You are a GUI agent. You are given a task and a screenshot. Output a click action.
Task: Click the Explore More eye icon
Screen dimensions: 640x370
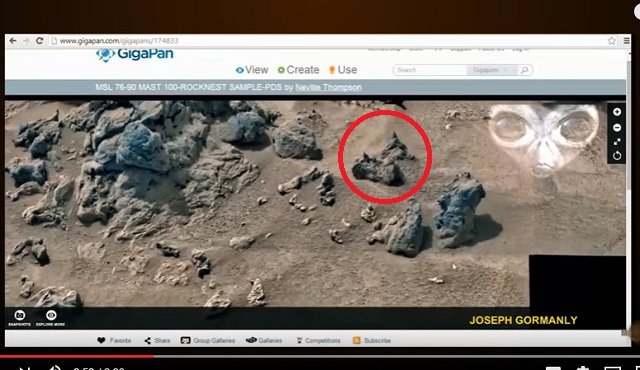click(51, 318)
